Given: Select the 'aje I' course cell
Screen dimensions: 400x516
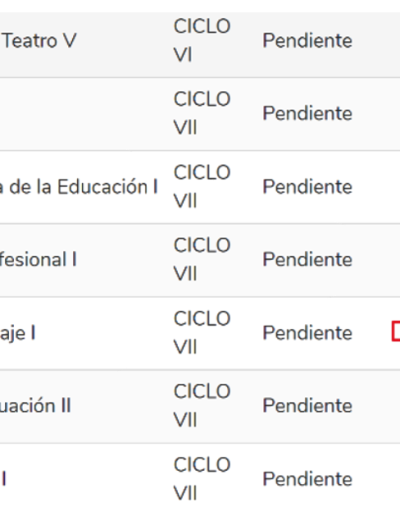Looking at the screenshot, I should click(17, 333).
